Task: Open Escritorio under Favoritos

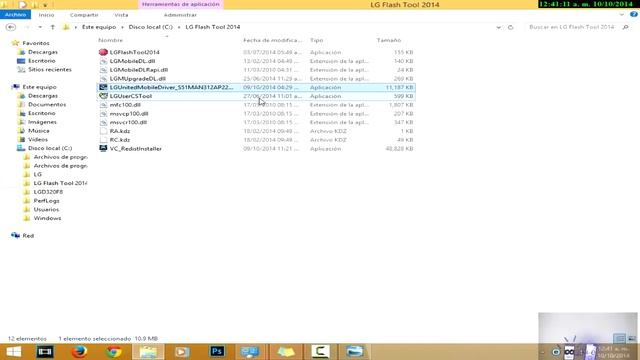Action: (42, 61)
